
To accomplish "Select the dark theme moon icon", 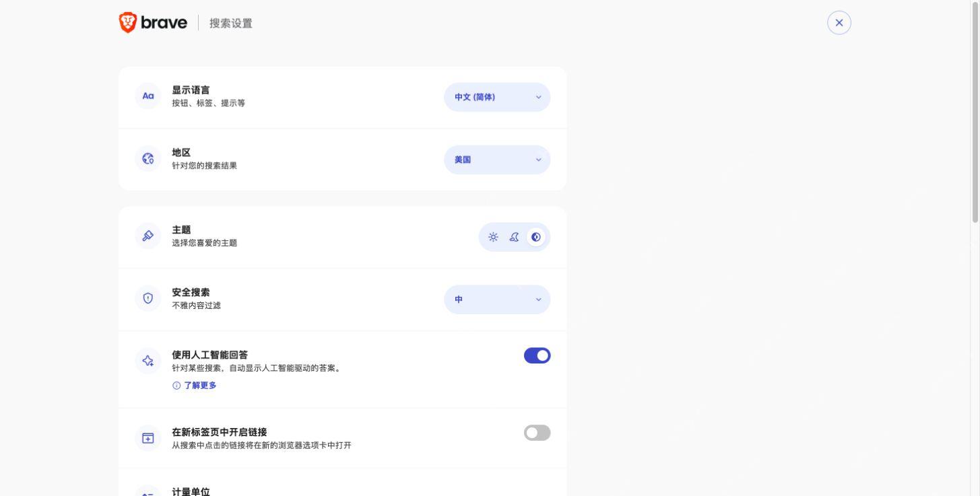I will click(x=515, y=237).
